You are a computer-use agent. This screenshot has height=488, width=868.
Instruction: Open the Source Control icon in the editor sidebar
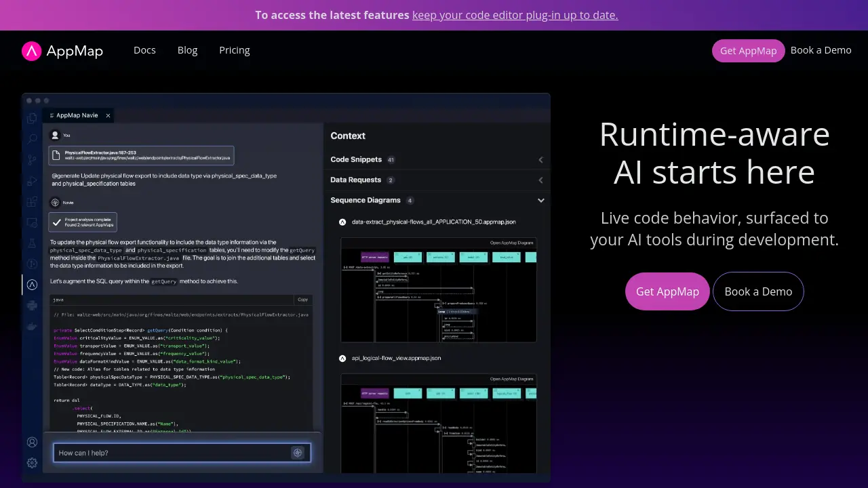click(x=32, y=160)
